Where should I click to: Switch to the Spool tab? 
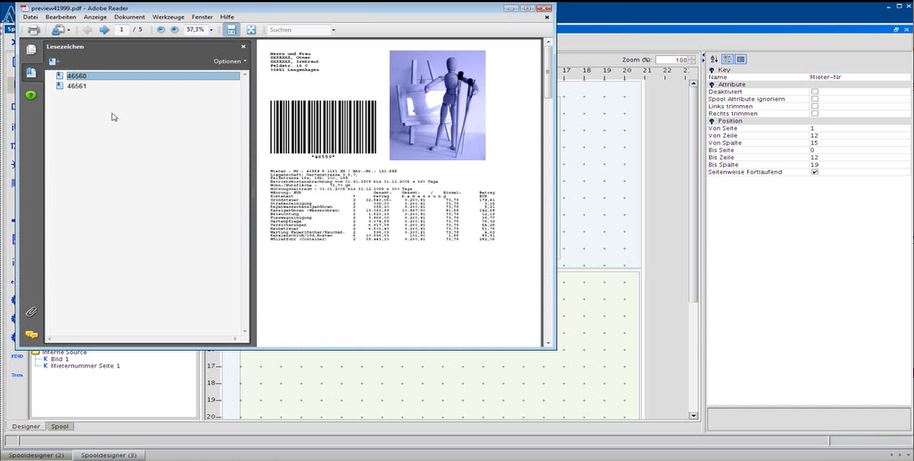[59, 426]
